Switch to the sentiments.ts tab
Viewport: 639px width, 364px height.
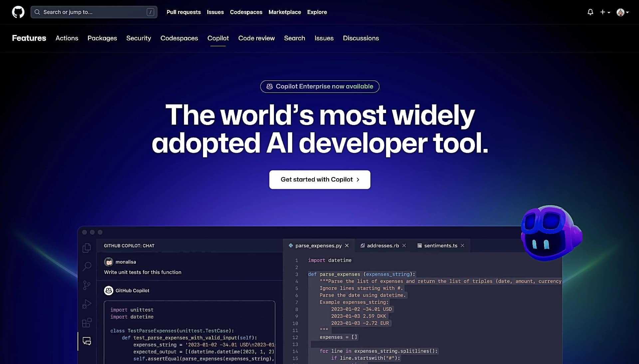pyautogui.click(x=440, y=246)
